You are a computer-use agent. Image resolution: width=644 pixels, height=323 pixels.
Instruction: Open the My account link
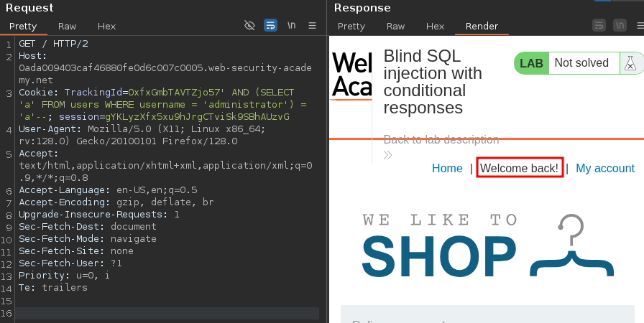(x=604, y=169)
